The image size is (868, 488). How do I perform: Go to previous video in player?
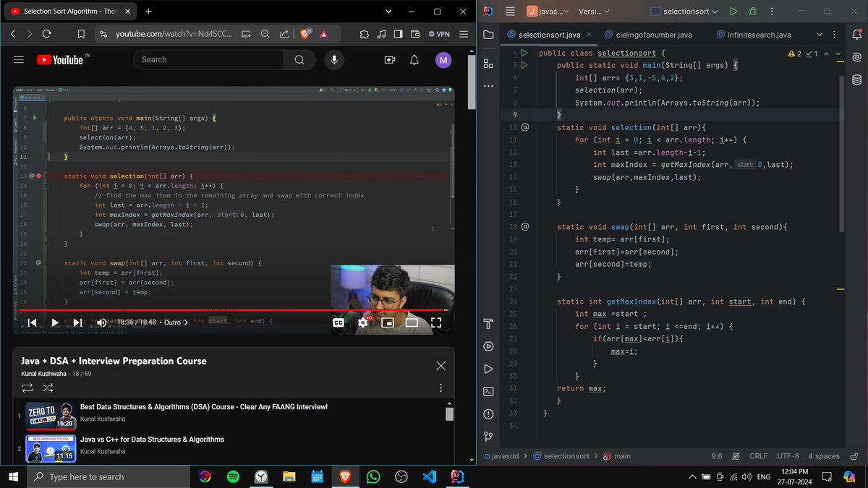(x=32, y=322)
